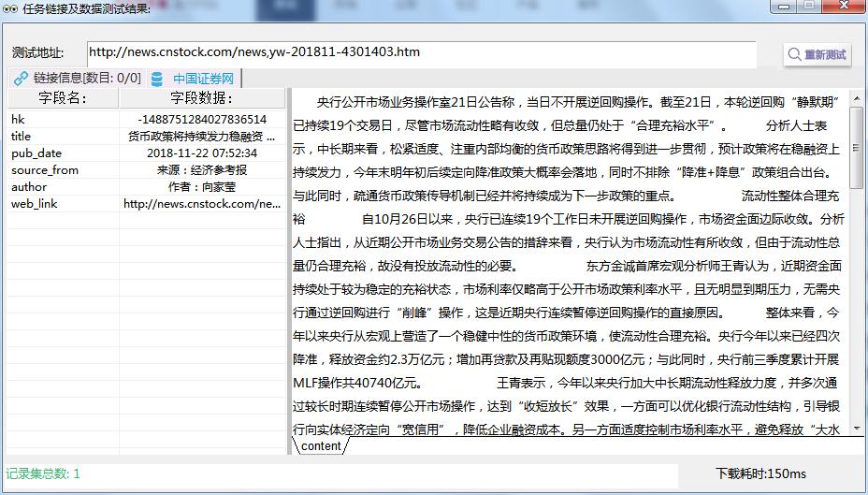Switch to the 中国证券网 tab
This screenshot has width=868, height=495.
(x=194, y=78)
